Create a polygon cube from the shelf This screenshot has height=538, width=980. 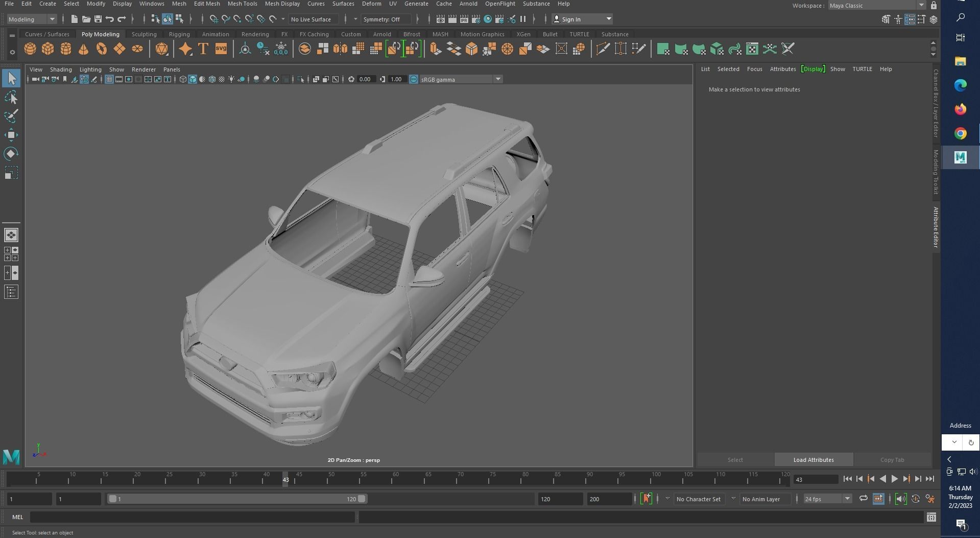click(x=48, y=49)
